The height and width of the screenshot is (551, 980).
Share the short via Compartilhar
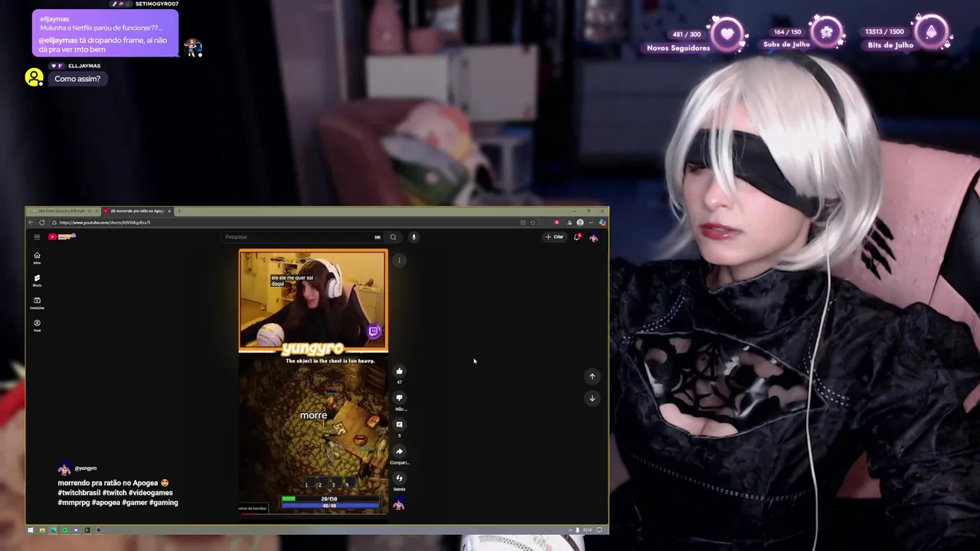pyautogui.click(x=399, y=452)
